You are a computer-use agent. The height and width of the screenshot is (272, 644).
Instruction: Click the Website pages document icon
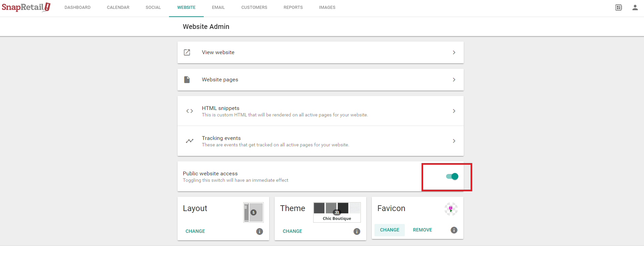tap(187, 80)
